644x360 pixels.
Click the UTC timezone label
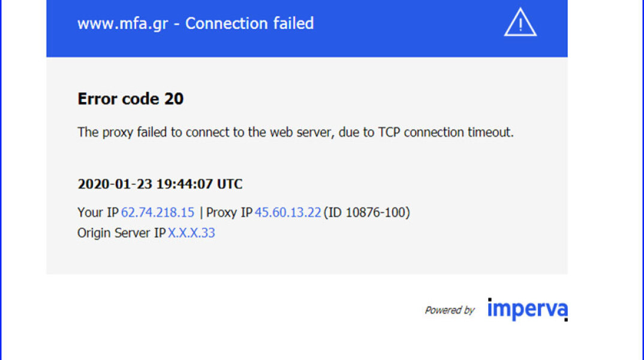pos(230,184)
